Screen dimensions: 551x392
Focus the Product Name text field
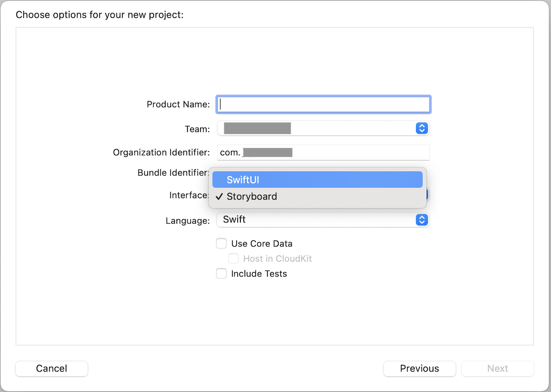point(323,105)
